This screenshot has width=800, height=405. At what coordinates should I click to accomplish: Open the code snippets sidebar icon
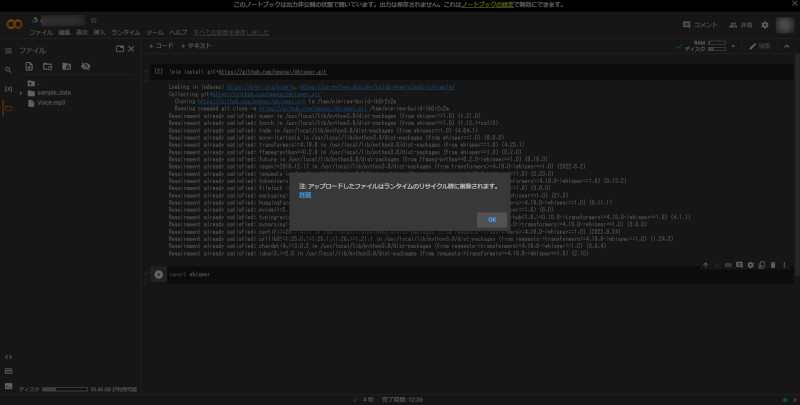(x=8, y=357)
